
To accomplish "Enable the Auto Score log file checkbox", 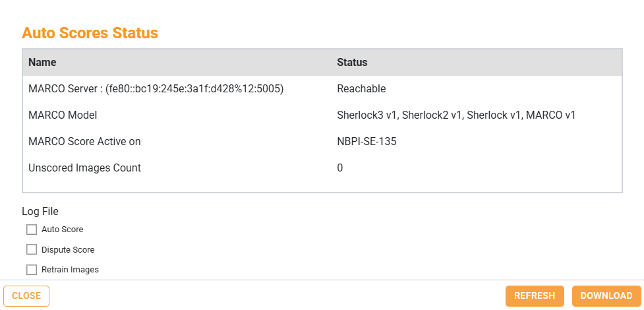I will click(32, 230).
